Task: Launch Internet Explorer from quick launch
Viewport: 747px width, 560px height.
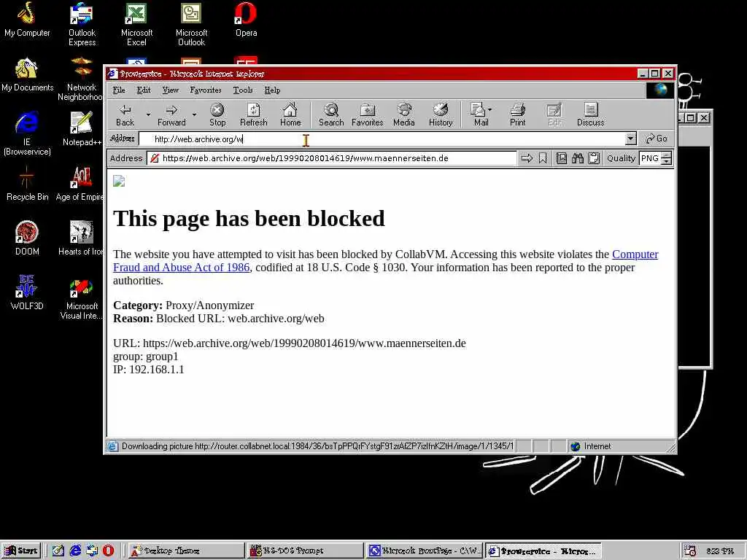Action: coord(75,551)
